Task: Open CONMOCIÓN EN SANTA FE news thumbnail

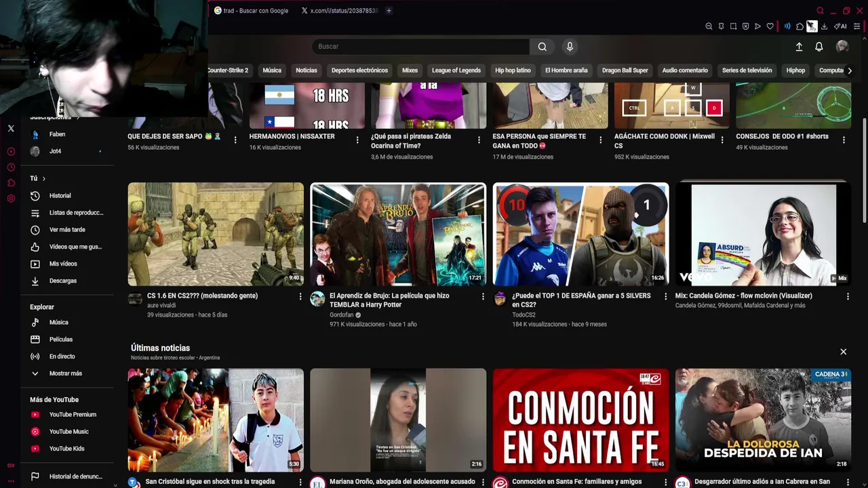Action: tap(580, 420)
